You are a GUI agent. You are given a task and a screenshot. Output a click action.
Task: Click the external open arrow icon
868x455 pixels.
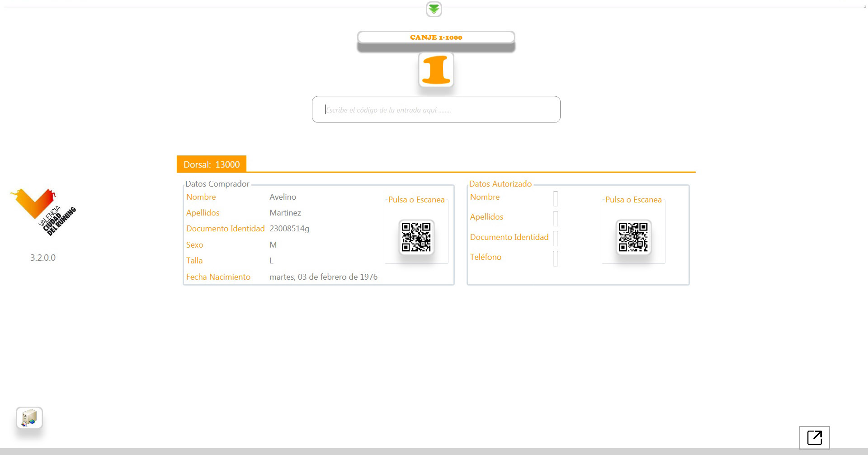[814, 437]
